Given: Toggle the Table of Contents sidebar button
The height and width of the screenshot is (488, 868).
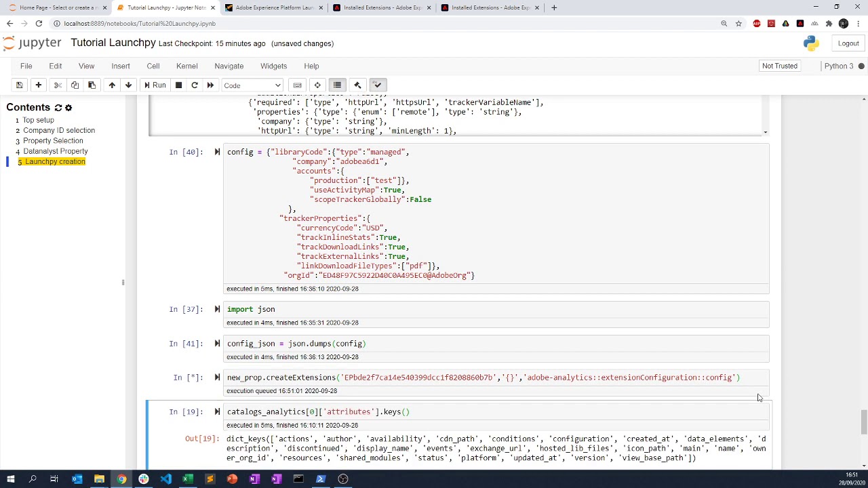Looking at the screenshot, I should [x=337, y=85].
